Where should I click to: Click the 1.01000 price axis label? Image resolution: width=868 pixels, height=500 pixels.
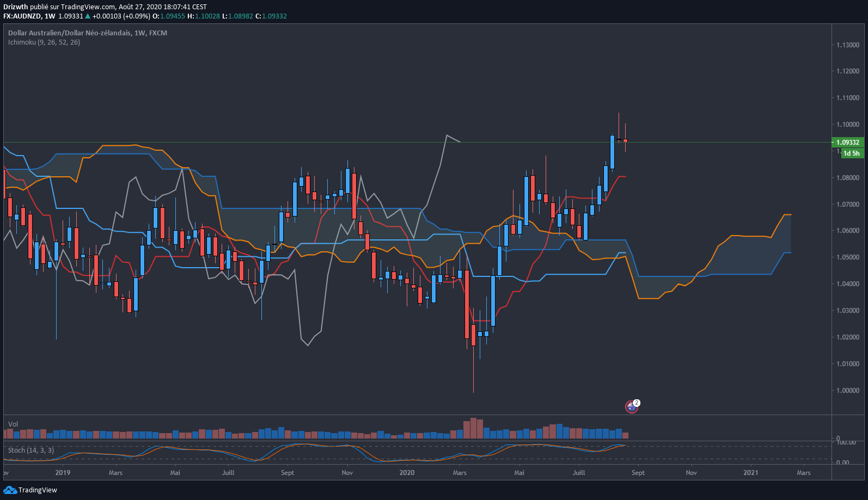coord(848,364)
